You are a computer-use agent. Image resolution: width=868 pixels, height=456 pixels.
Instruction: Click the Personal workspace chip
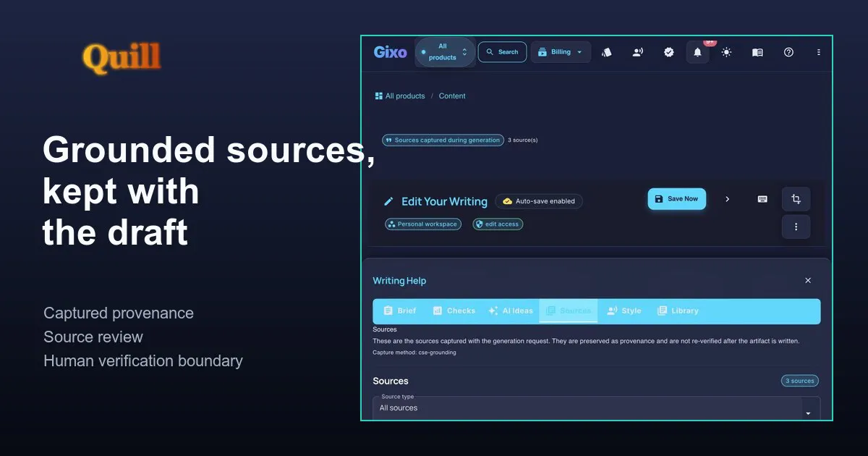coord(423,224)
